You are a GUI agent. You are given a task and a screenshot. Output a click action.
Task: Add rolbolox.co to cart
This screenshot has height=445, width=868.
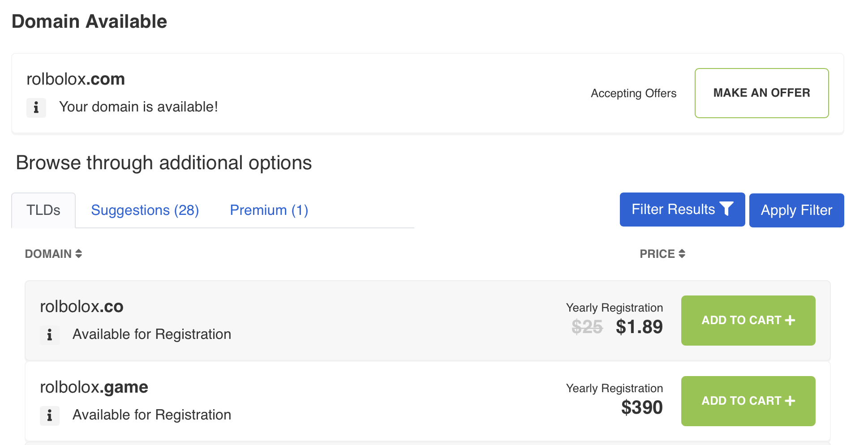pos(748,321)
